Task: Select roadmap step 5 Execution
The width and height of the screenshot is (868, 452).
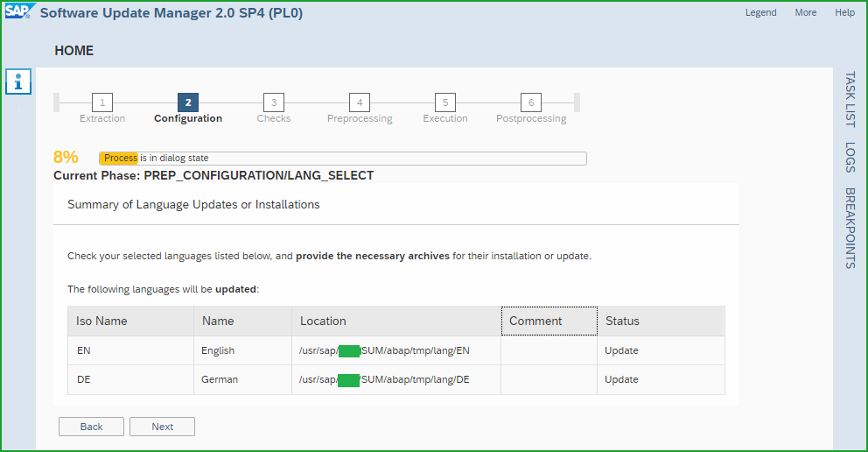Action: (x=445, y=102)
